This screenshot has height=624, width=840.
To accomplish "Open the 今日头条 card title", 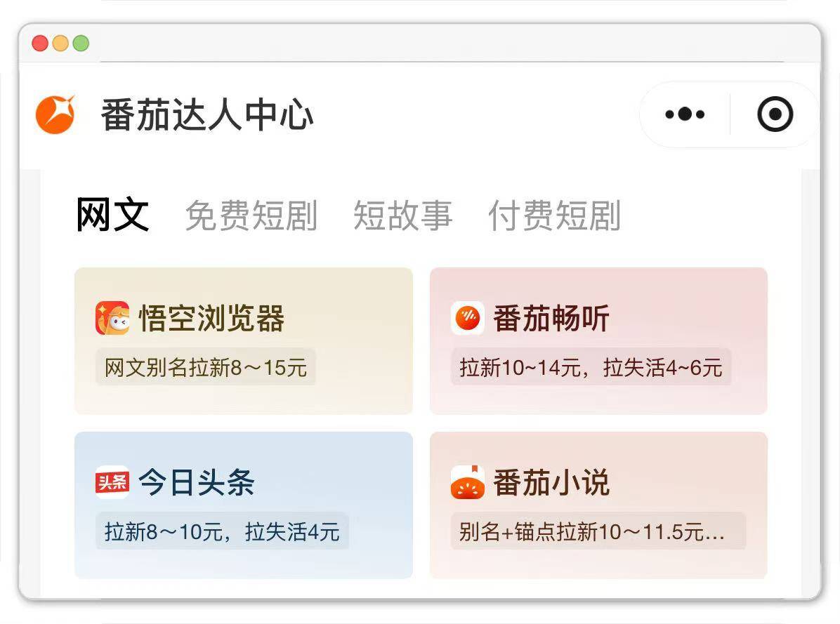I will (197, 482).
